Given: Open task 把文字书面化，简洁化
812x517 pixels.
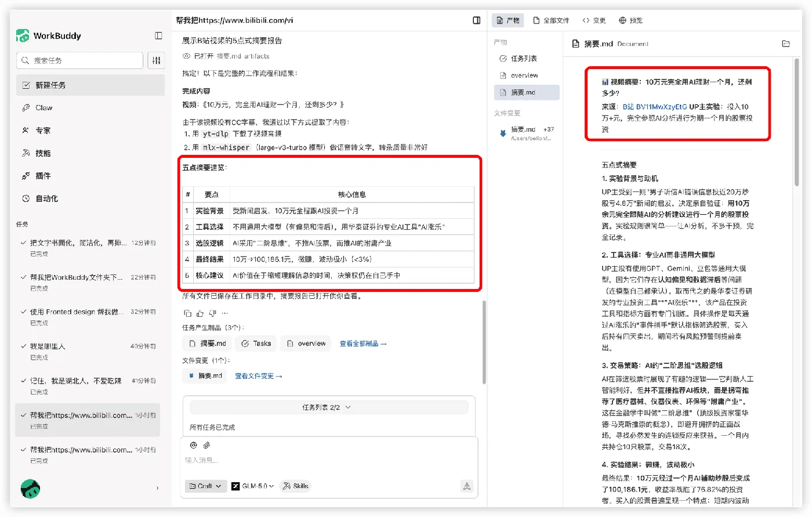Looking at the screenshot, I should 88,248.
